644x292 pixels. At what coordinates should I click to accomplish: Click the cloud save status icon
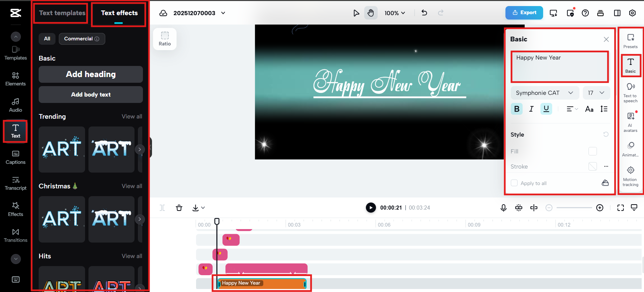click(163, 13)
